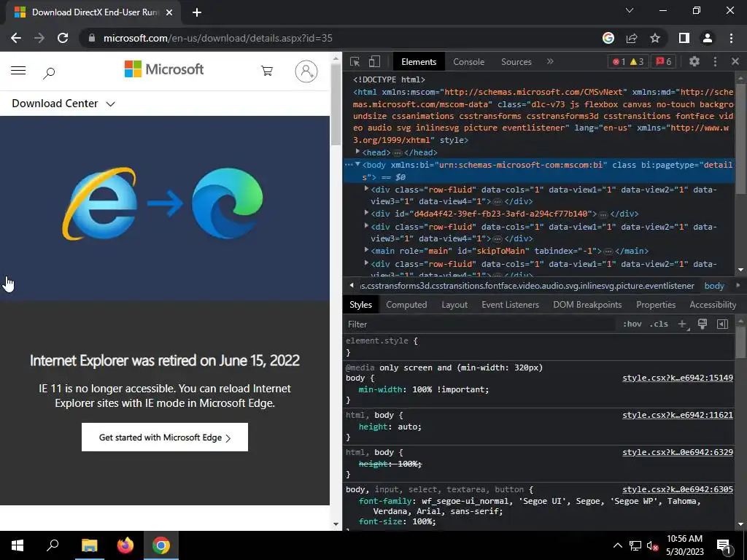The image size is (747, 560).
Task: Open body node three-dot actions
Action: pyautogui.click(x=348, y=165)
